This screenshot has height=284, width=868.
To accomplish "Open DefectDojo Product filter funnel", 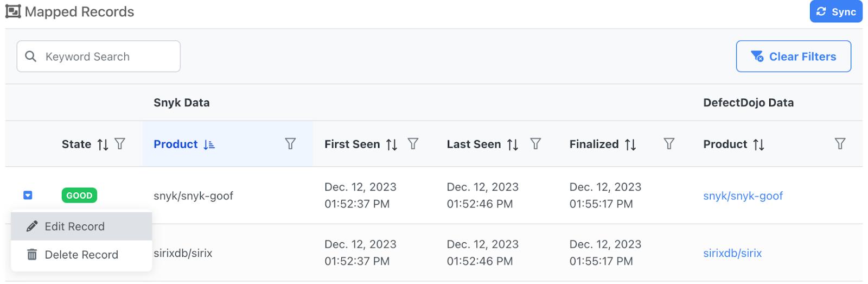I will (x=840, y=144).
